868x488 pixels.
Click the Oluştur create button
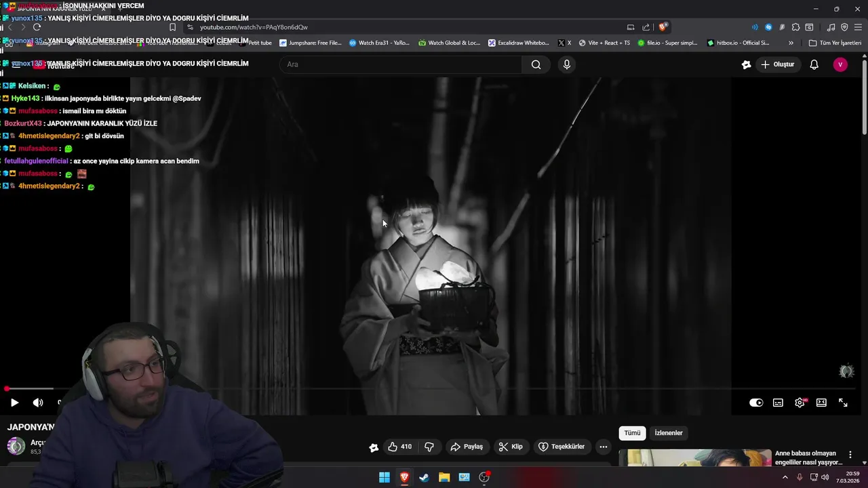click(778, 64)
